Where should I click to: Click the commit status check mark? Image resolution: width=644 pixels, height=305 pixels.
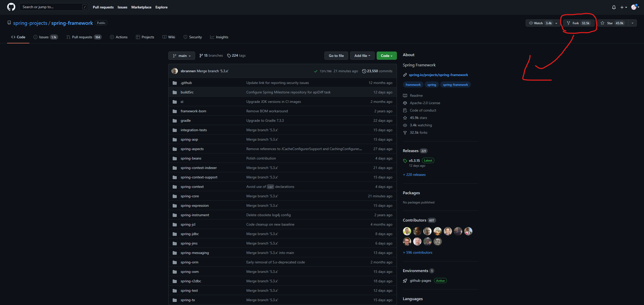pos(316,71)
